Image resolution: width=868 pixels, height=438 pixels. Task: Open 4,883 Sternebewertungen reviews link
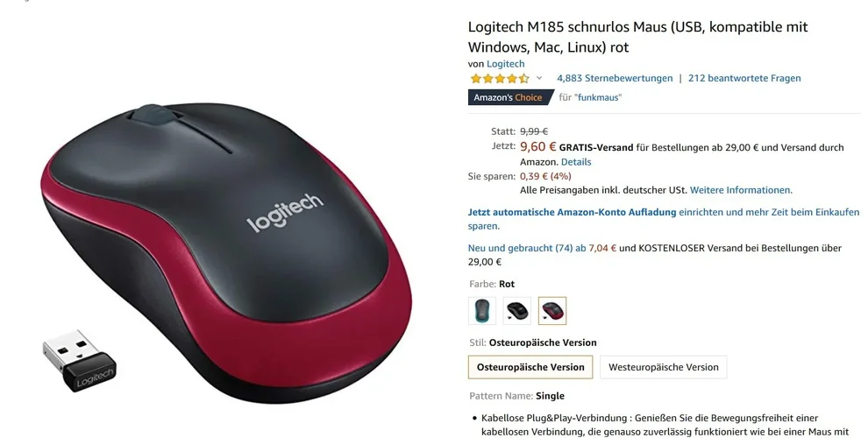coord(615,78)
